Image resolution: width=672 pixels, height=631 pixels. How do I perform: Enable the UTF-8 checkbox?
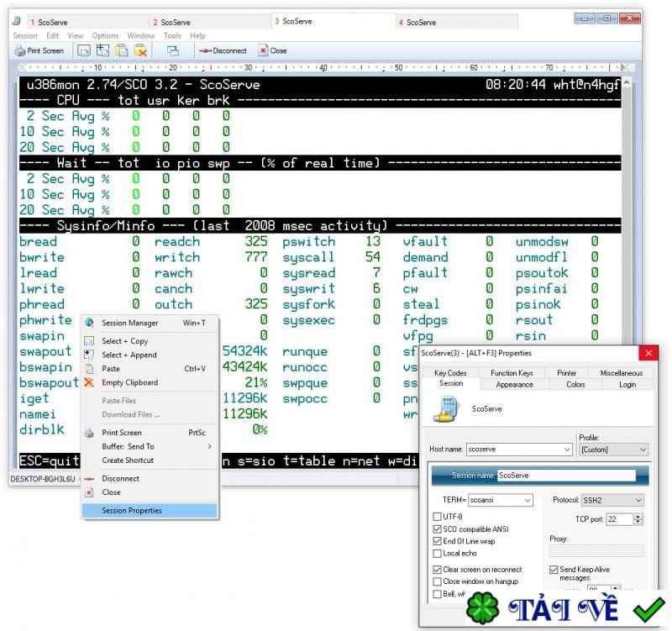coord(436,517)
